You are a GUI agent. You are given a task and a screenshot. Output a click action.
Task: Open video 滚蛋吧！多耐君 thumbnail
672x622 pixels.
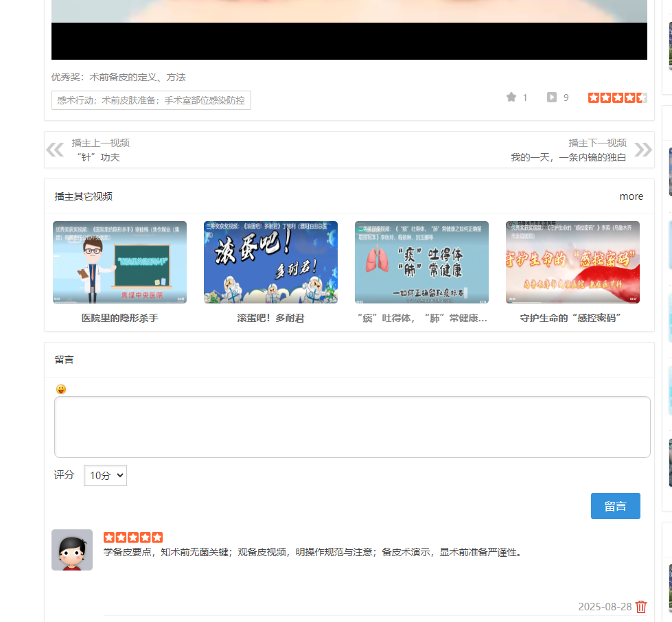click(x=270, y=262)
